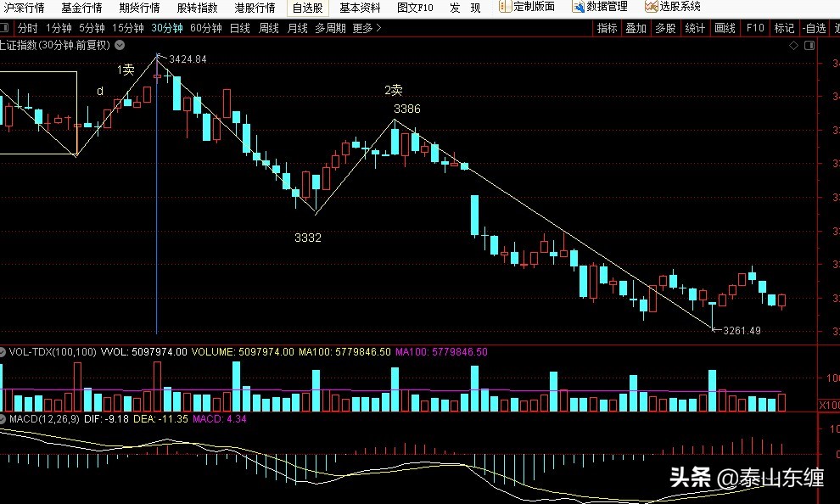
Task: Open the 选股系统 stock picker icon
Action: 651,7
